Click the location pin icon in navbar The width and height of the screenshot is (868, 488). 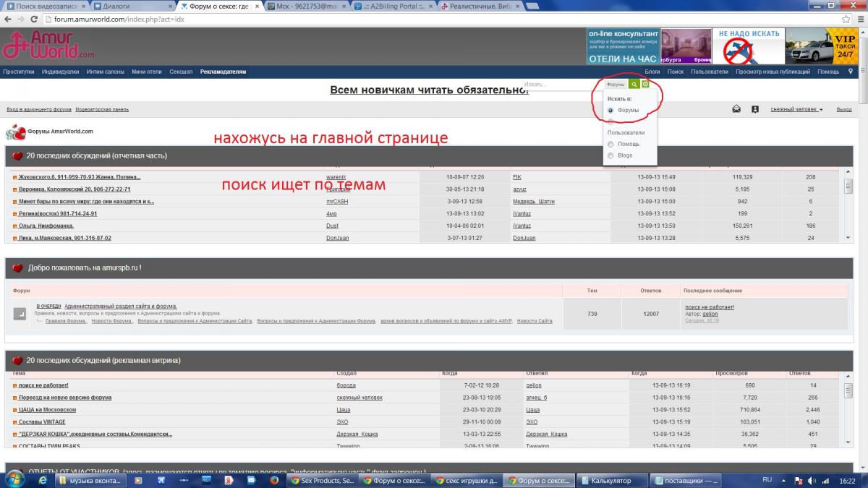point(851,72)
